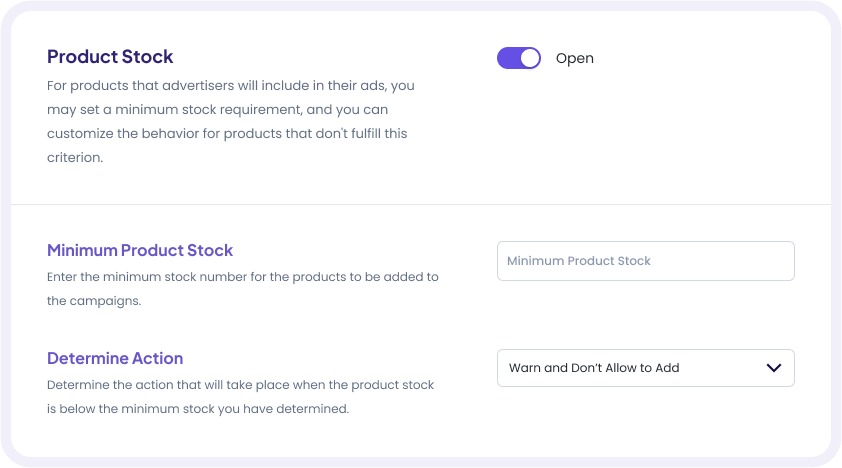Click the 'Minimum Product Stock' purple heading
This screenshot has height=468, width=842.
point(140,250)
